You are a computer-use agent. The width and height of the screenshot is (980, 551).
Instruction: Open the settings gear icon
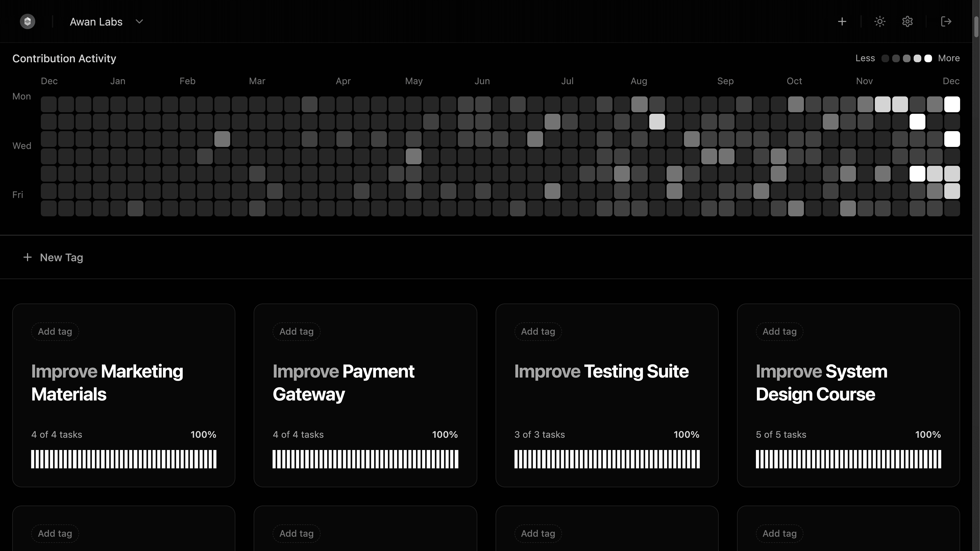(907, 21)
